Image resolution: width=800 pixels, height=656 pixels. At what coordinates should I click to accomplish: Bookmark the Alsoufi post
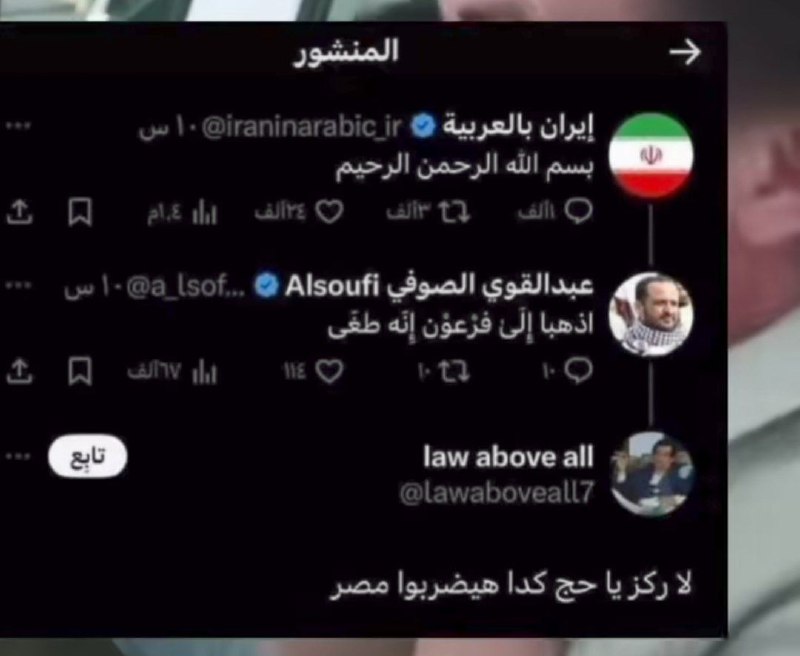coord(81,371)
